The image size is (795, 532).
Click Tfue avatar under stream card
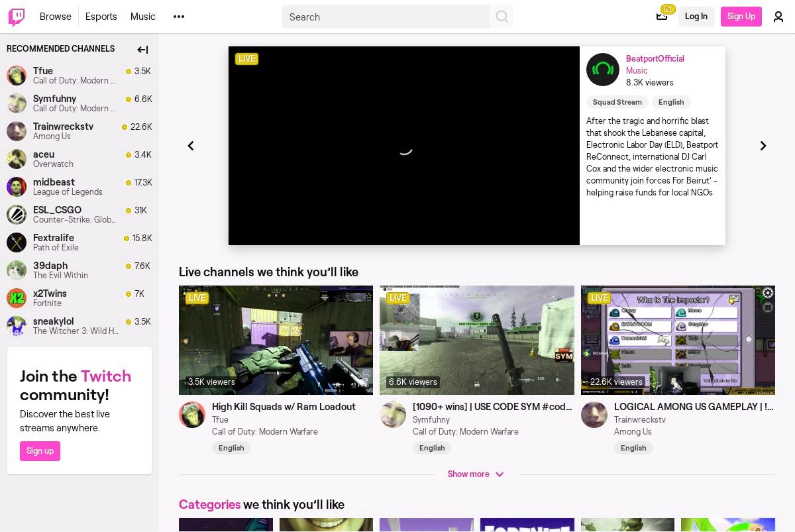(192, 415)
